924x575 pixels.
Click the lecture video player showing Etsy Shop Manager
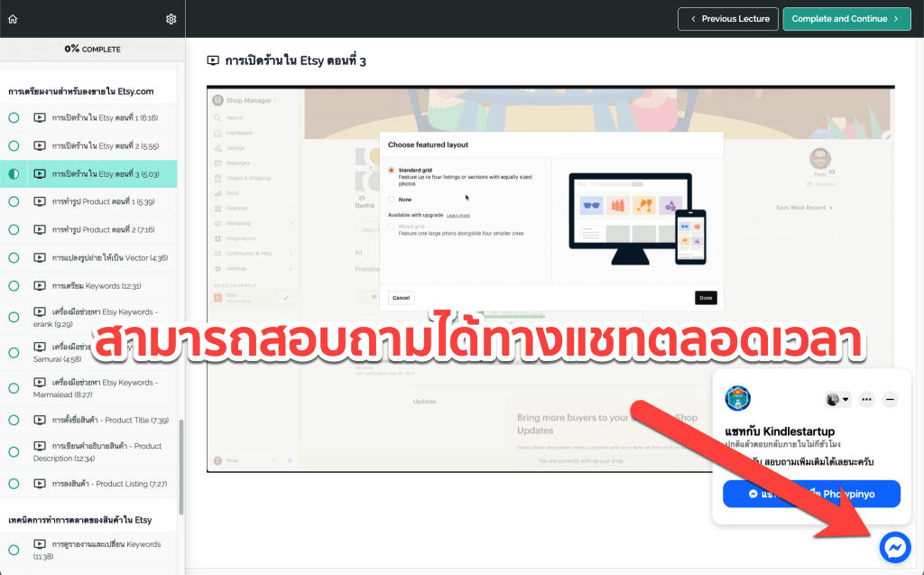(550, 279)
